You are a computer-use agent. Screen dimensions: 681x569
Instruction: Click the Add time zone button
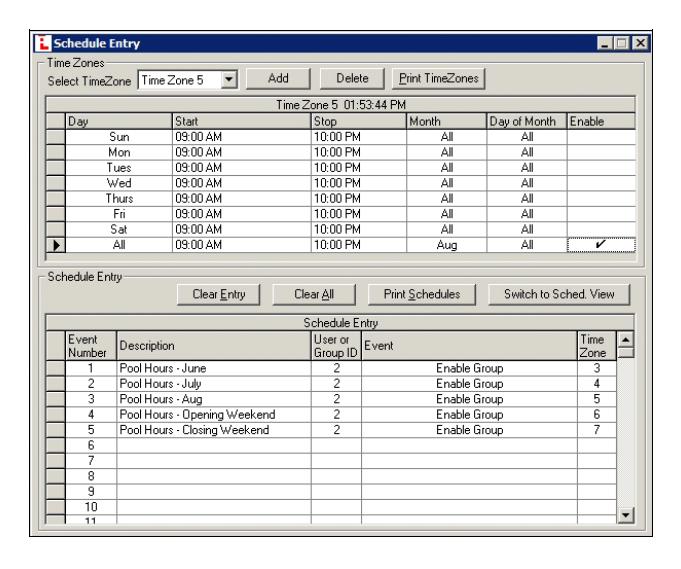click(278, 79)
